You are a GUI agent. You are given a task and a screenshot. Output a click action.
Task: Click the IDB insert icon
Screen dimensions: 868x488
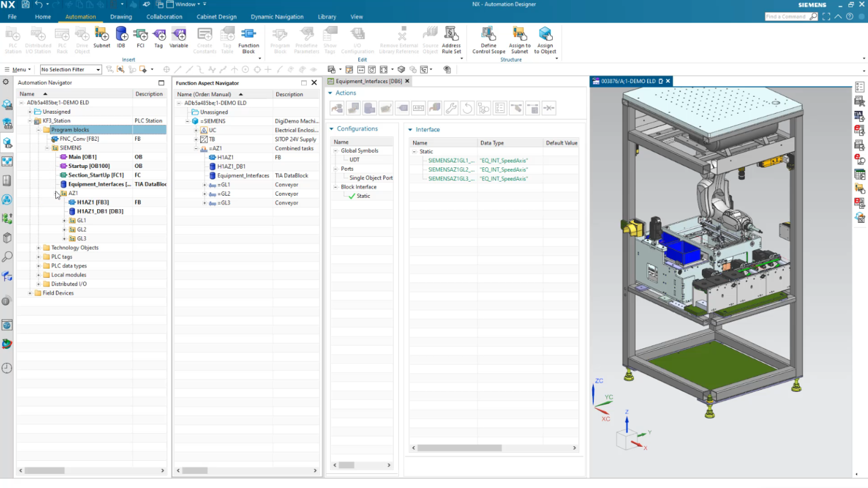coord(120,38)
